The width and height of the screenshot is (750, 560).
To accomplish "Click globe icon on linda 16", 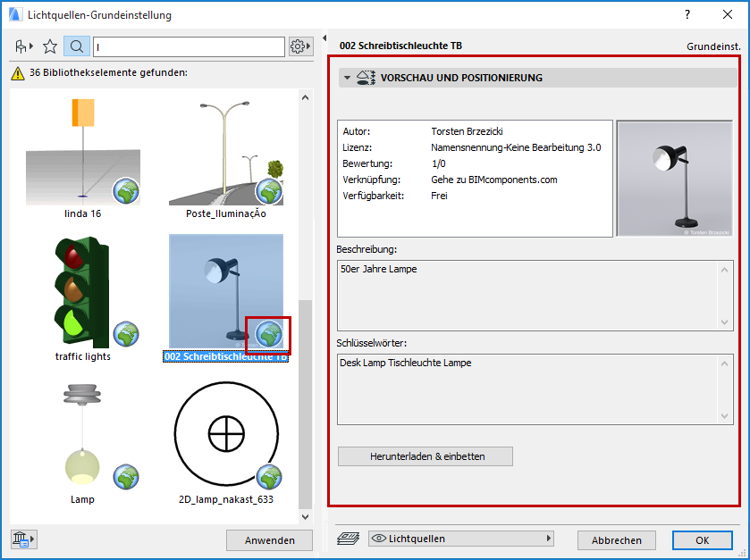I will pos(126,190).
